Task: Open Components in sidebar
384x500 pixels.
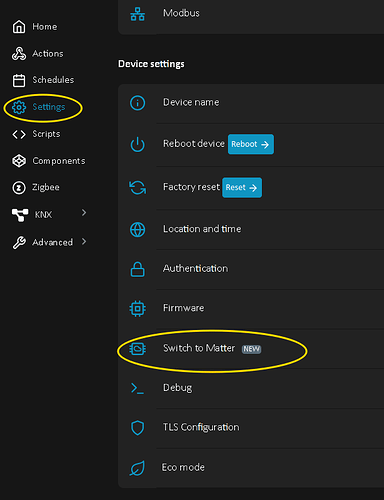Action: (x=59, y=161)
